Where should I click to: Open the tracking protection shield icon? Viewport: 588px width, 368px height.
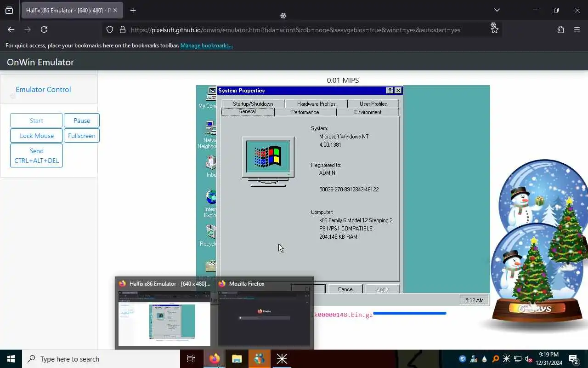point(110,29)
